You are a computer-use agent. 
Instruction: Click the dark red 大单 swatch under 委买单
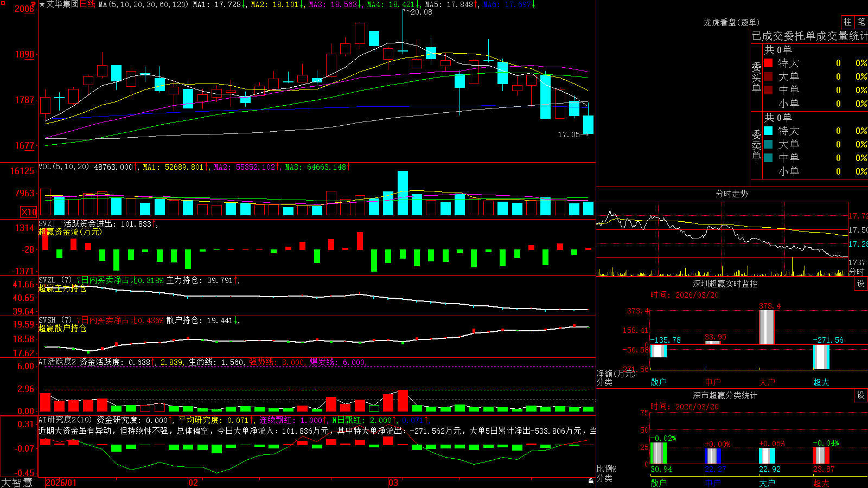click(768, 76)
